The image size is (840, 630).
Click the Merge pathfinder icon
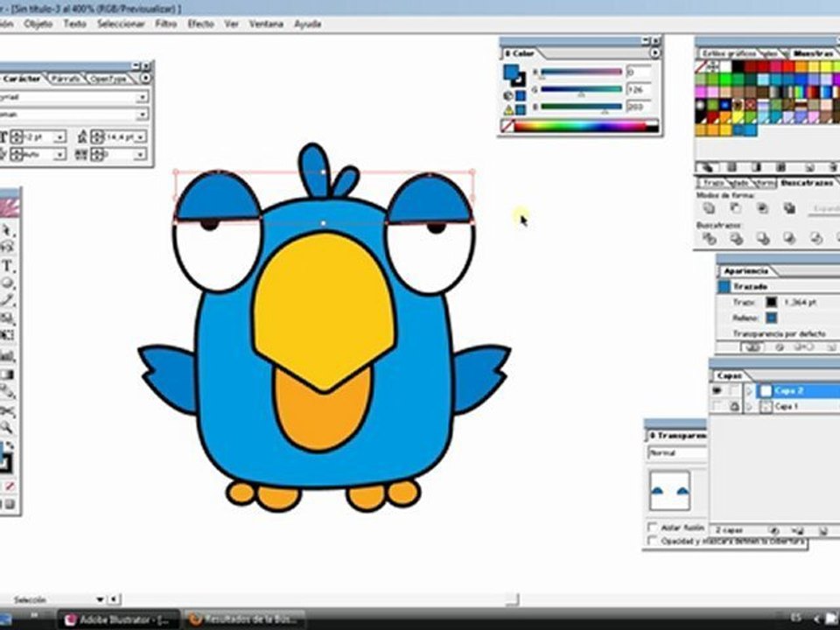[x=763, y=238]
